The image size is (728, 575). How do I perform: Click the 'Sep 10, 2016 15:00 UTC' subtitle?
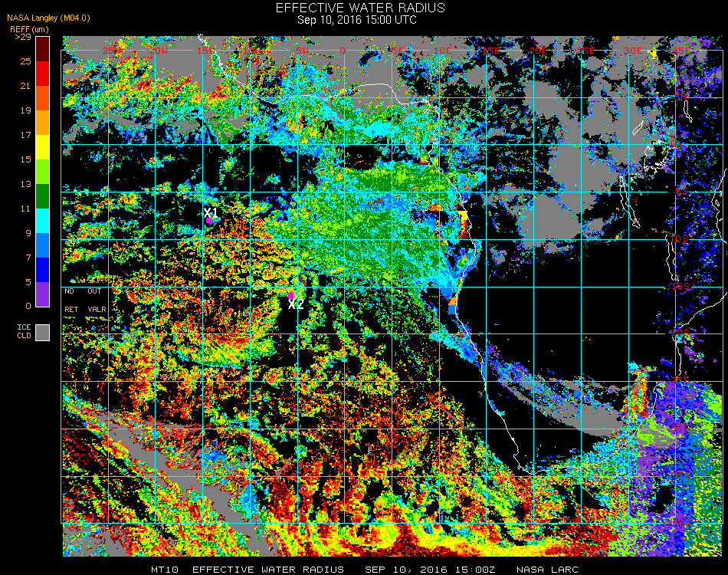coord(357,20)
